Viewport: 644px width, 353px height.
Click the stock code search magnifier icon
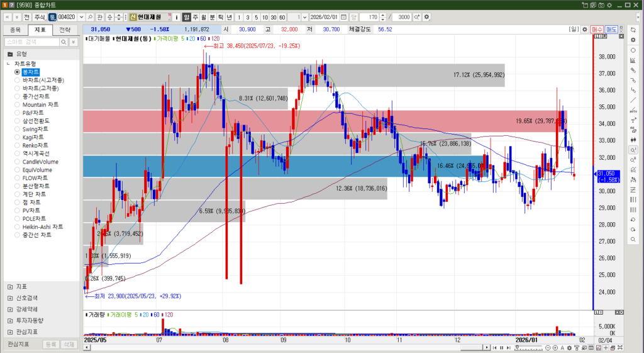tap(91, 16)
